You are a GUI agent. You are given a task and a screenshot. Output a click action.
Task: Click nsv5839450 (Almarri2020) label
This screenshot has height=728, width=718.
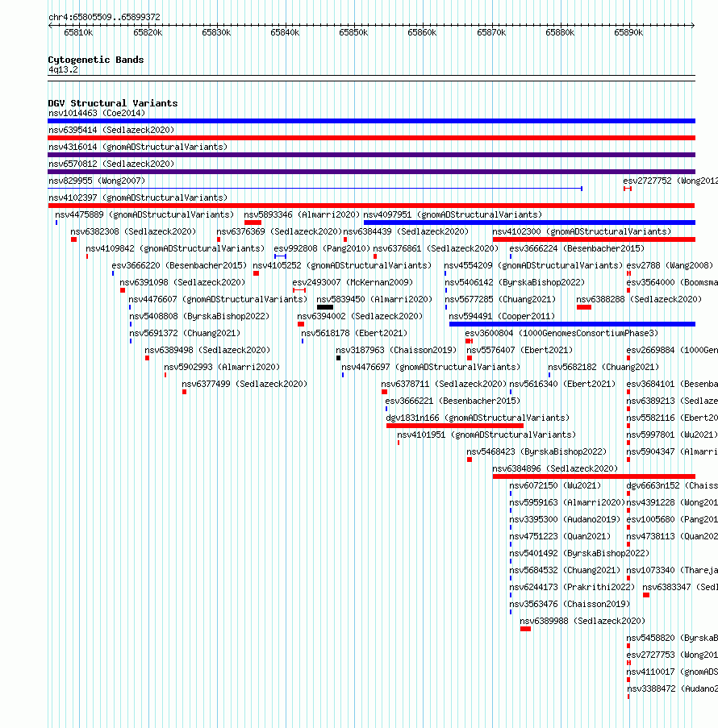tap(374, 299)
